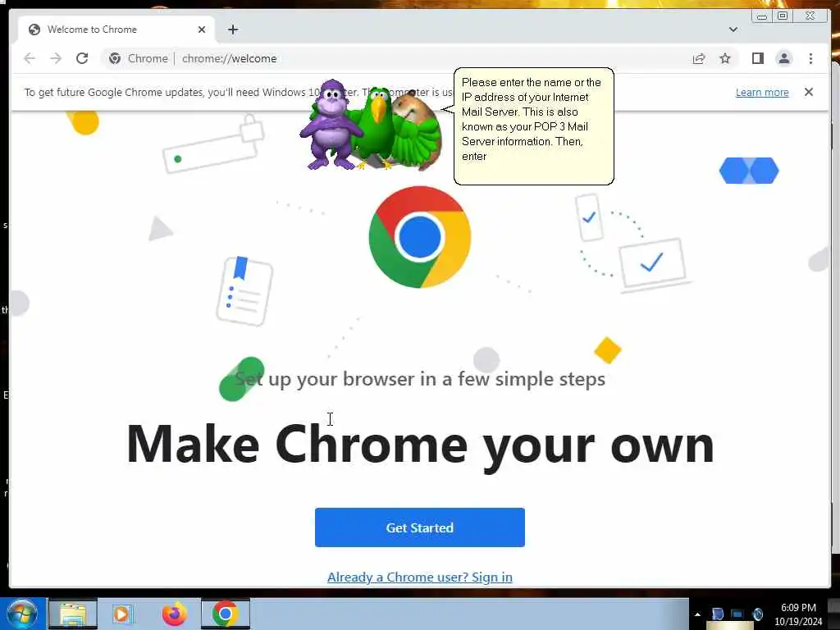The image size is (840, 630).
Task: Click the purple gorilla BonziBuddy character
Action: (330, 126)
